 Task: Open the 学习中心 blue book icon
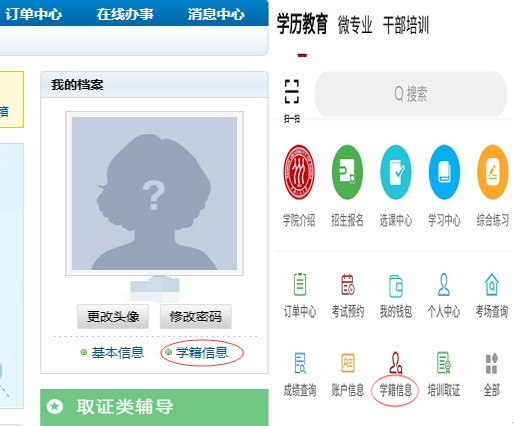pos(444,172)
